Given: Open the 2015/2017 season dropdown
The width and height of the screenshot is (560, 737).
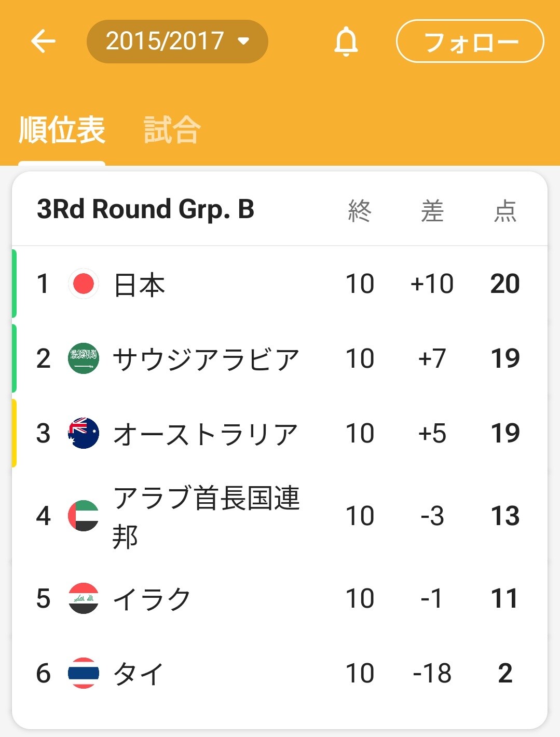Looking at the screenshot, I should click(x=177, y=42).
